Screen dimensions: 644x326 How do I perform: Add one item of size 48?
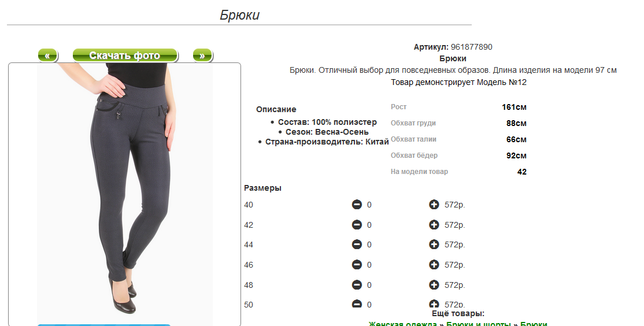(434, 284)
